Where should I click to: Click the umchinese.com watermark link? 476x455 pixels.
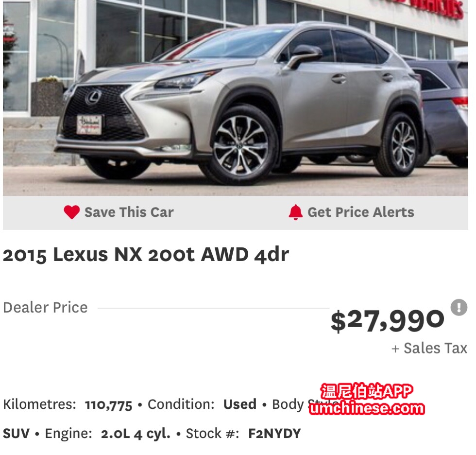click(x=367, y=408)
